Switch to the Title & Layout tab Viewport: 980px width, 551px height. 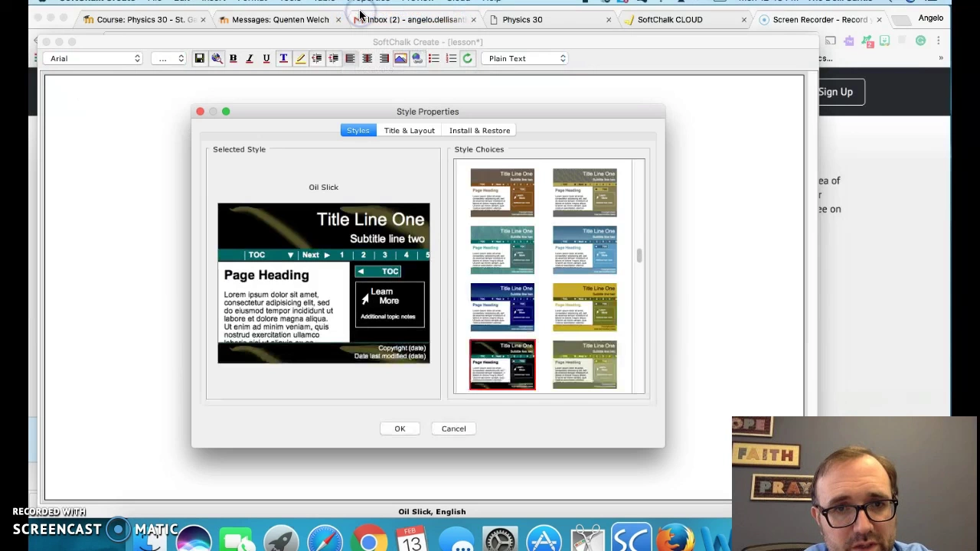click(409, 131)
